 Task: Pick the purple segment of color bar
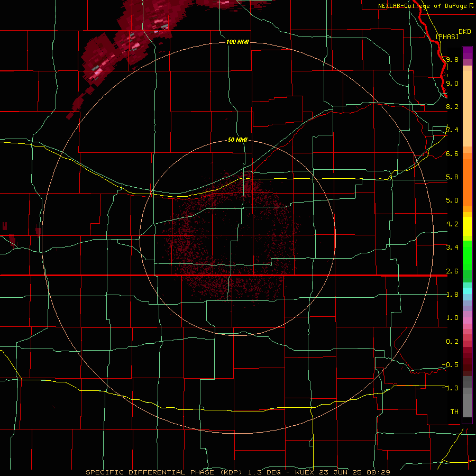pos(467,52)
